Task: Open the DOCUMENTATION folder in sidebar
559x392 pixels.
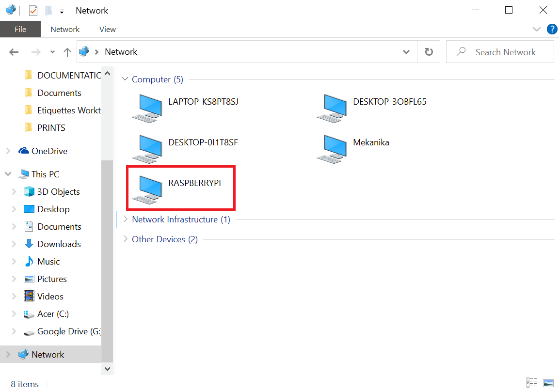Action: tap(64, 76)
